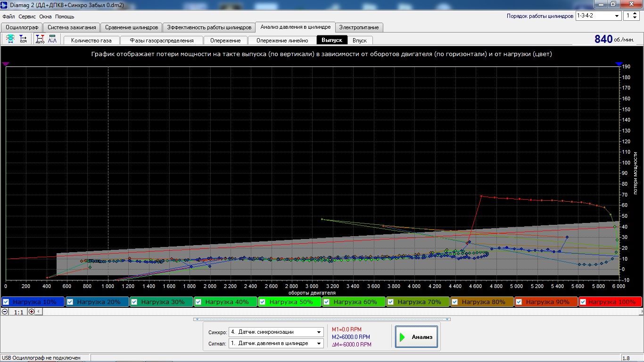Screen dimensions: 644x362
Task: Toggle the AUTO markers icon
Action: coord(40,39)
